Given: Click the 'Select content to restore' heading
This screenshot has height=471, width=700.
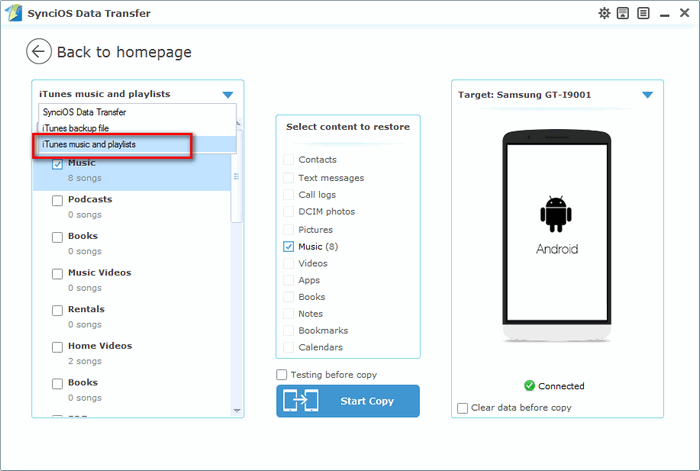Looking at the screenshot, I should click(348, 127).
